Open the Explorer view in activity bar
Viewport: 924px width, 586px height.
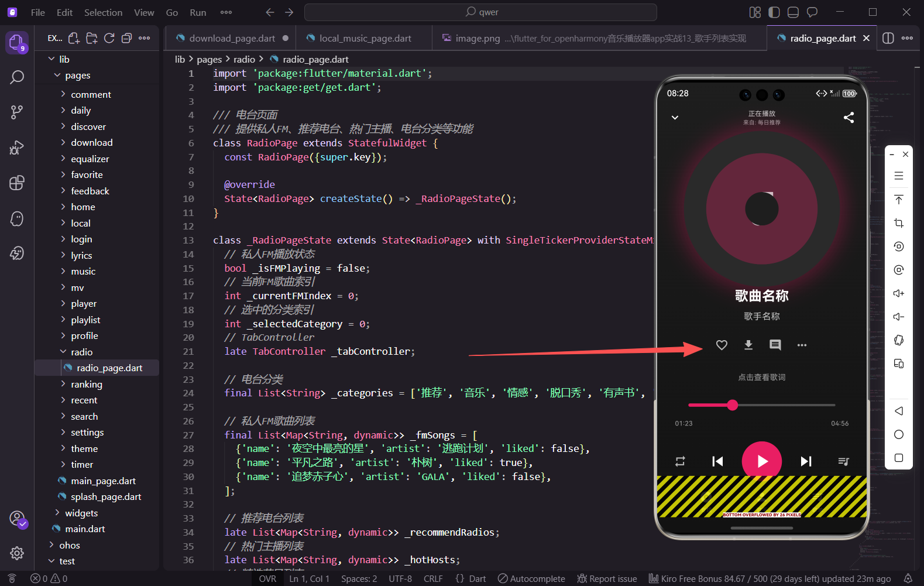click(16, 42)
